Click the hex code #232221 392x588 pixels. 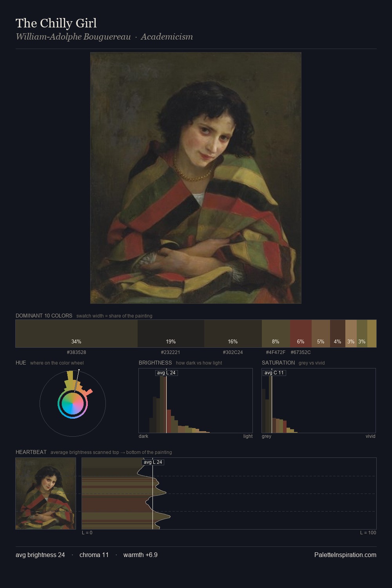(x=171, y=352)
